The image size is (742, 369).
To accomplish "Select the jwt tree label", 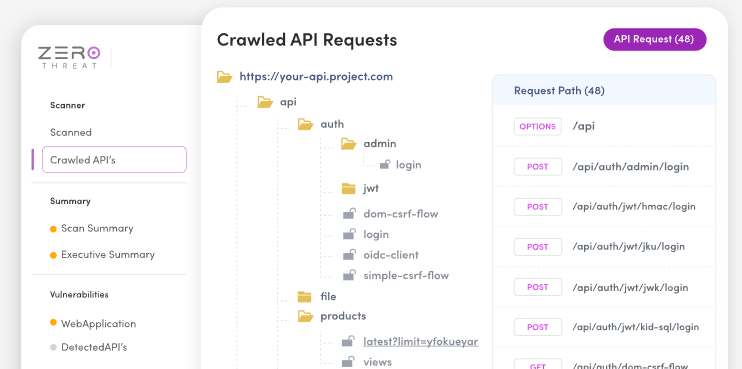I will pos(371,188).
